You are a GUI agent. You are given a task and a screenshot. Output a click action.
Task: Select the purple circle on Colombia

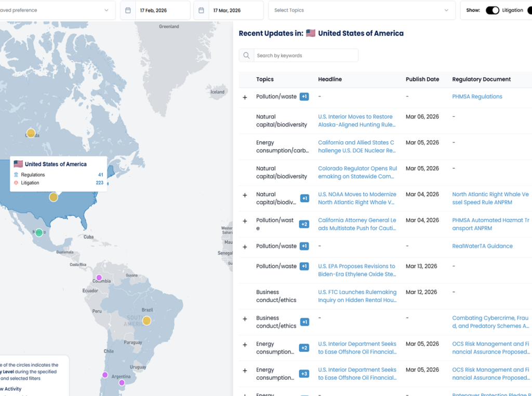99,278
